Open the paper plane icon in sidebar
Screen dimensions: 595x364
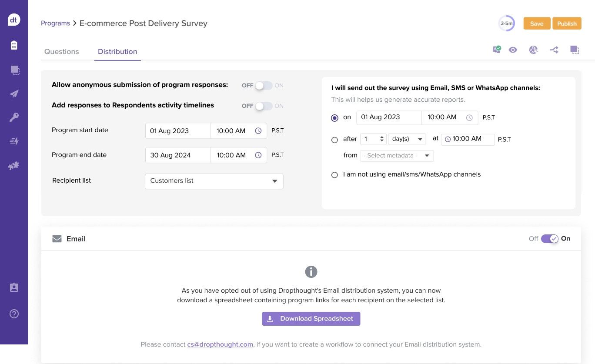pyautogui.click(x=14, y=94)
